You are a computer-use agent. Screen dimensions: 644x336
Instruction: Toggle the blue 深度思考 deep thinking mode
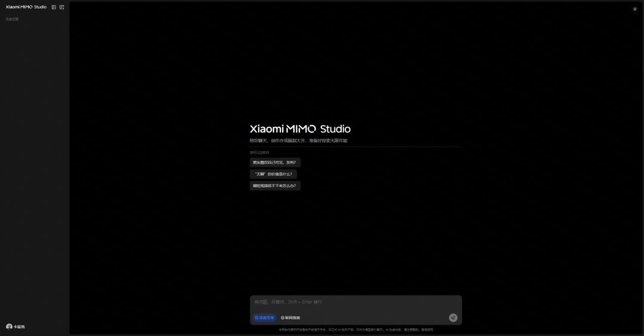point(264,318)
